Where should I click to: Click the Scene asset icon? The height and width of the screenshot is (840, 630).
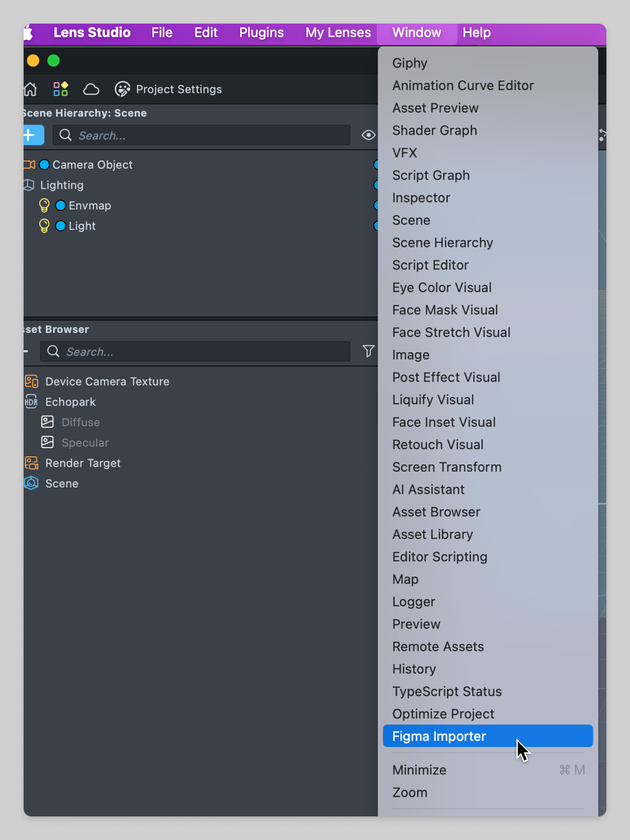(x=31, y=483)
